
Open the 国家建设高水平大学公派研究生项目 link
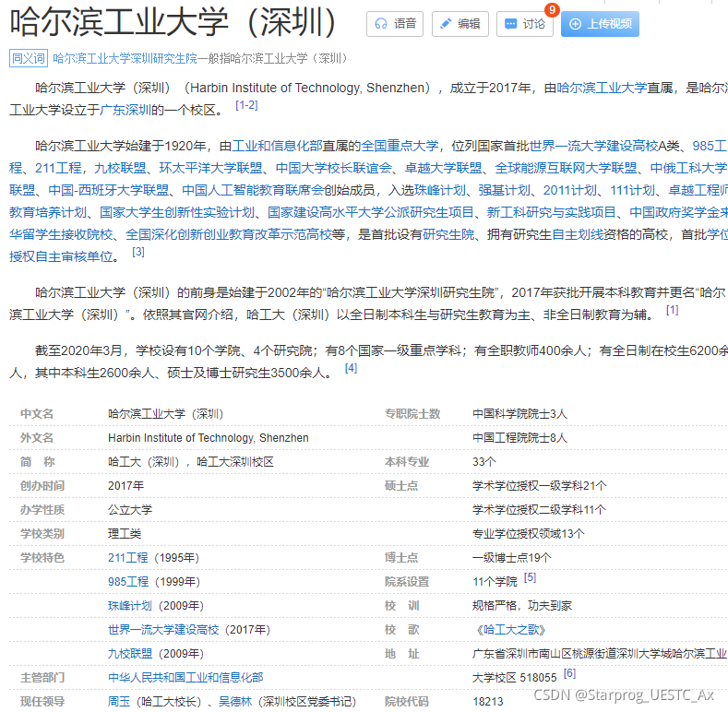pos(371,212)
